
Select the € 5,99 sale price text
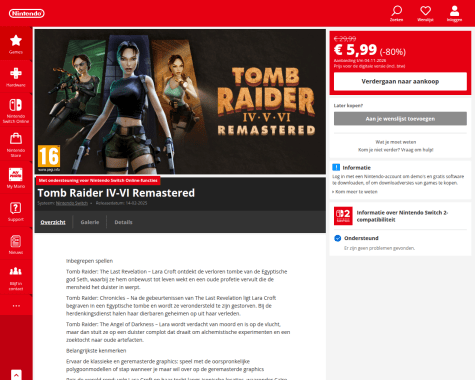click(x=355, y=50)
